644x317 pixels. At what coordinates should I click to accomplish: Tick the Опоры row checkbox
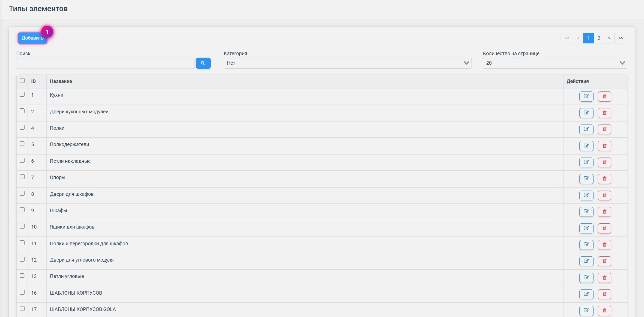[x=22, y=177]
